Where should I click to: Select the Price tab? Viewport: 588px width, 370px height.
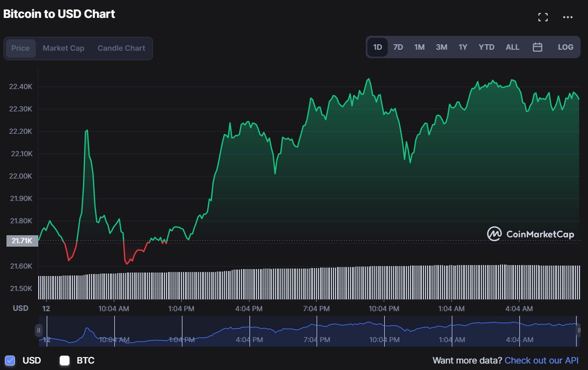pyautogui.click(x=21, y=48)
